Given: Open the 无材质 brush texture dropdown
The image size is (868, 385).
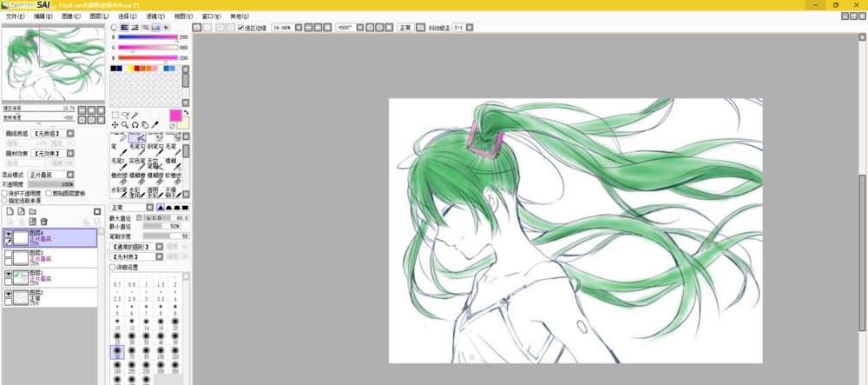Looking at the screenshot, I should tap(160, 256).
